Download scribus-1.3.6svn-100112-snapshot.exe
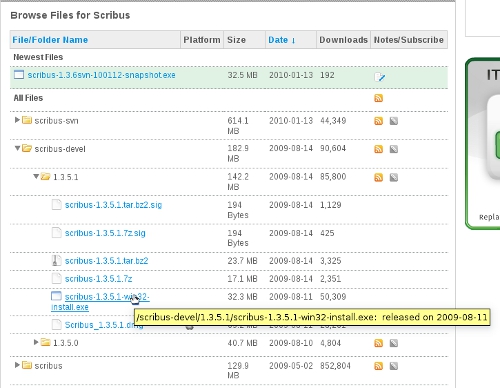This screenshot has width=500, height=388. pyautogui.click(x=101, y=75)
